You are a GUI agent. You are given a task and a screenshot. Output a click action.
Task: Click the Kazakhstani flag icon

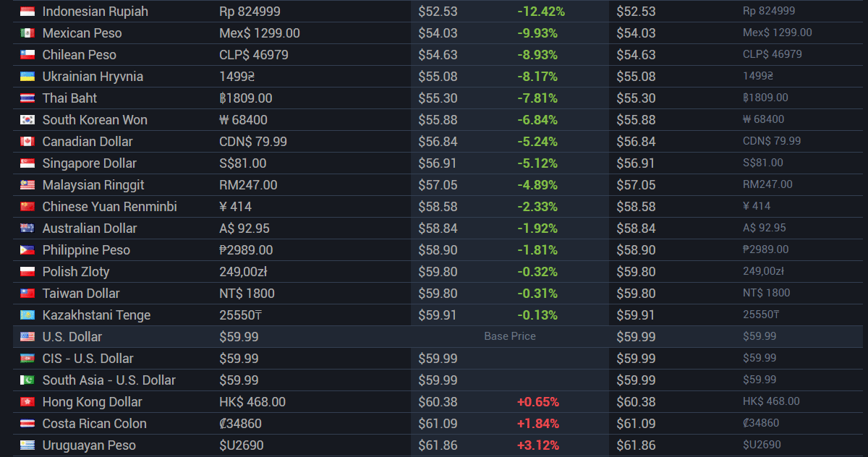27,315
